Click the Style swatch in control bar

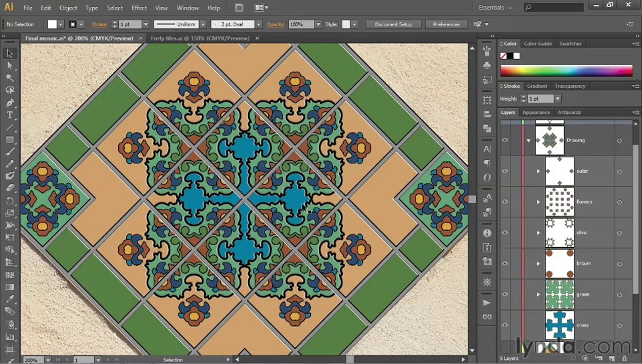pyautogui.click(x=346, y=24)
